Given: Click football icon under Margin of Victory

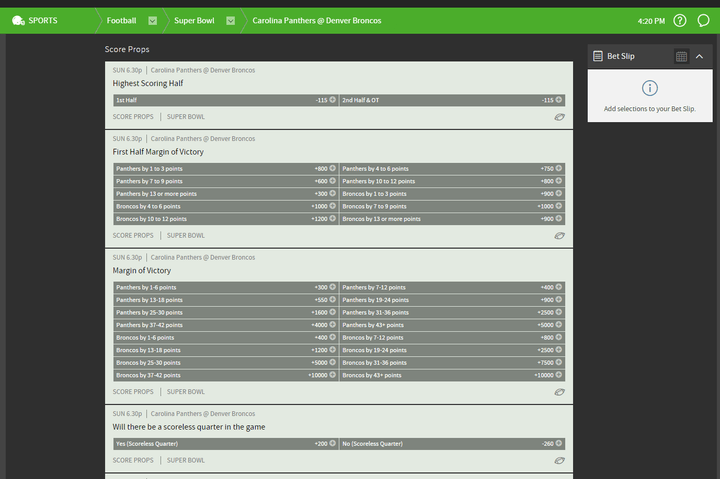Looking at the screenshot, I should click(x=559, y=392).
